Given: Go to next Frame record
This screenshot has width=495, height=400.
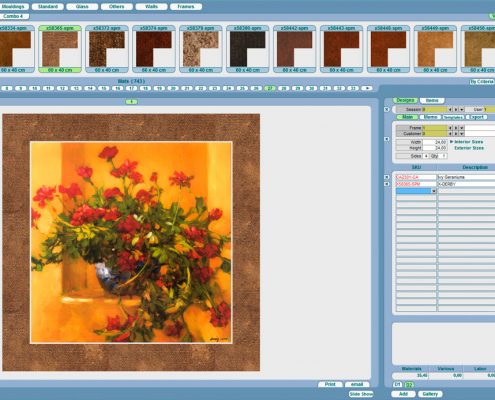Looking at the screenshot, I should pos(456,128).
